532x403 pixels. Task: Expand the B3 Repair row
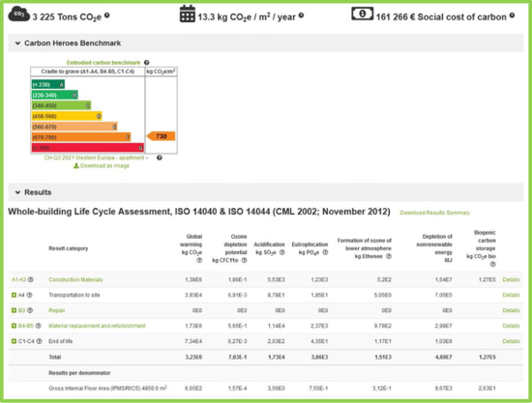14,310
